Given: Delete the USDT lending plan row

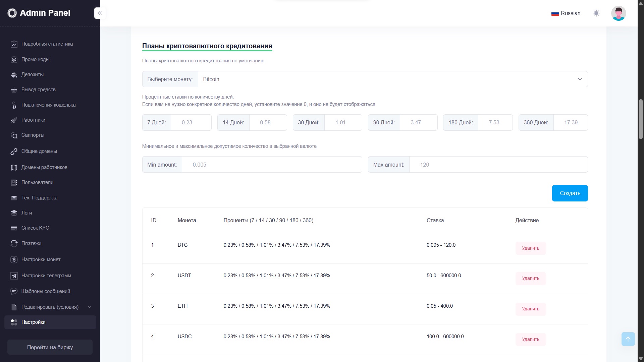Looking at the screenshot, I should (530, 278).
